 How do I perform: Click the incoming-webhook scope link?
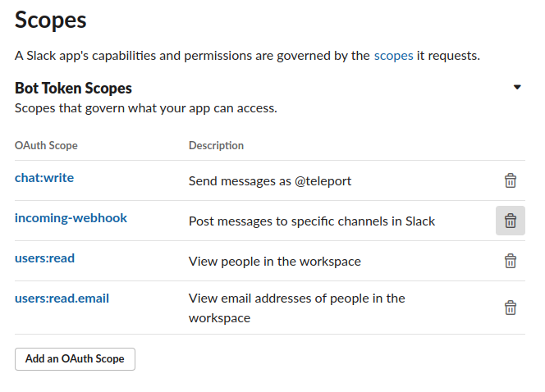click(x=71, y=218)
